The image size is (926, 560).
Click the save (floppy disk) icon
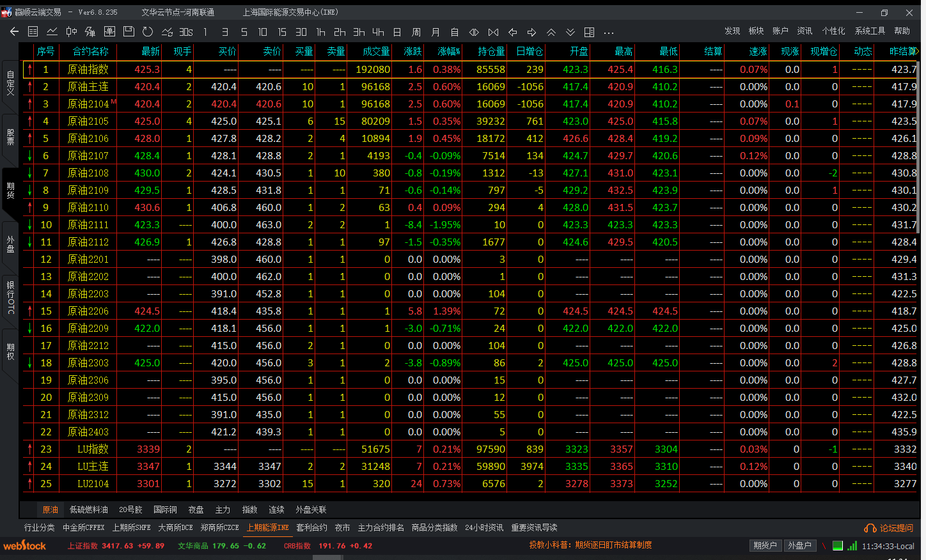pyautogui.click(x=129, y=31)
